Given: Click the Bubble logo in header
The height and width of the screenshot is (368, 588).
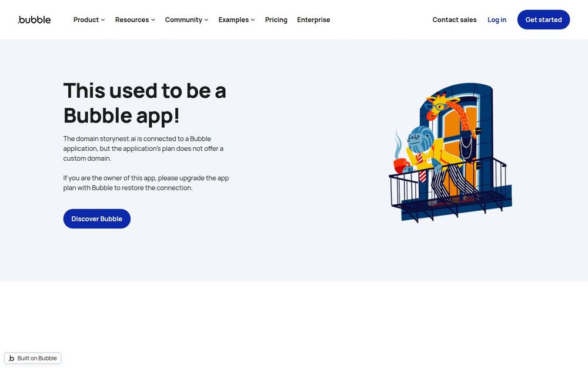Looking at the screenshot, I should pyautogui.click(x=34, y=19).
